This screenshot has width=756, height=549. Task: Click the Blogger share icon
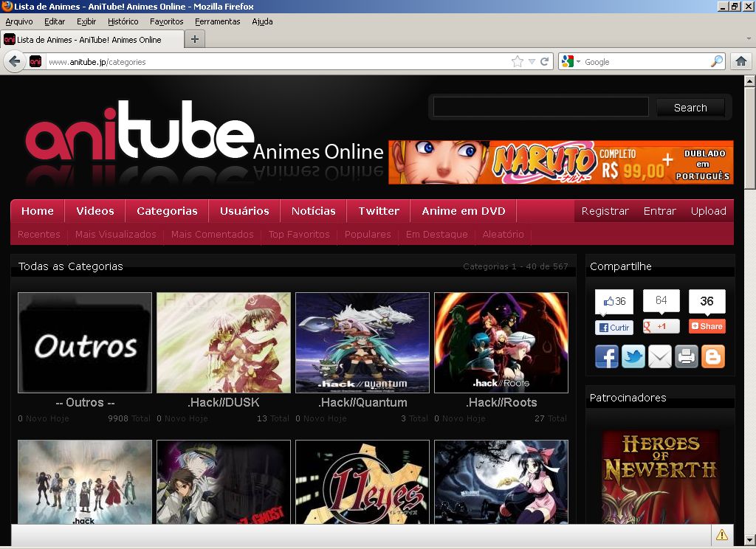coord(712,356)
